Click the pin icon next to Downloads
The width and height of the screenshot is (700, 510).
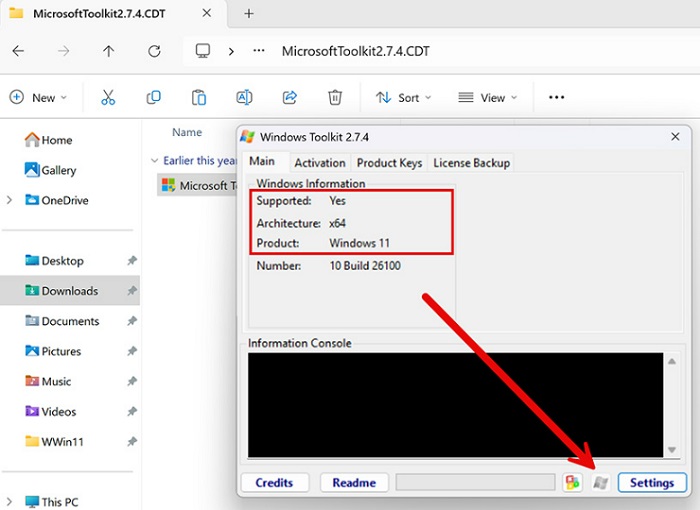click(132, 291)
